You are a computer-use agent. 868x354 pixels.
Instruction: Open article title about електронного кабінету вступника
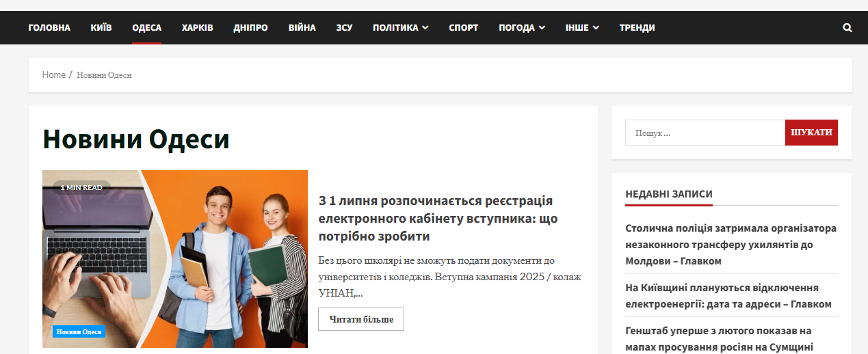pos(438,219)
